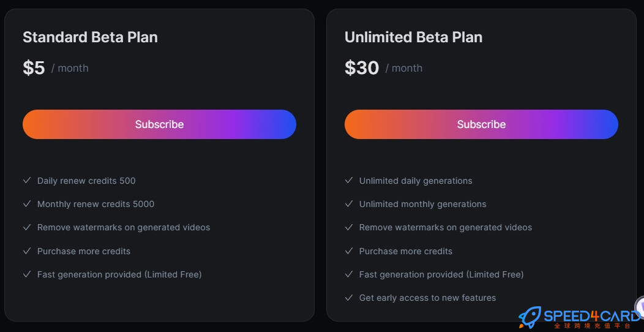Click checkmark beside Daily renew credits 500
Screen dimensions: 644x332
click(27, 180)
